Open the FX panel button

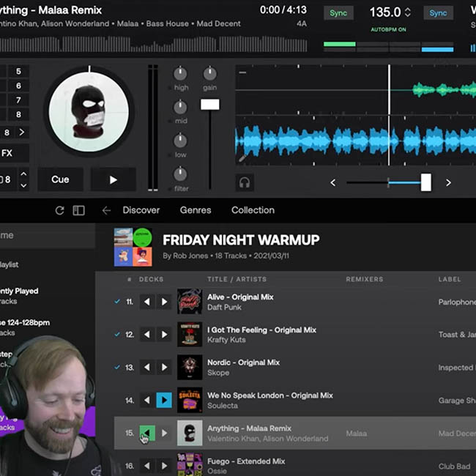tap(14, 153)
